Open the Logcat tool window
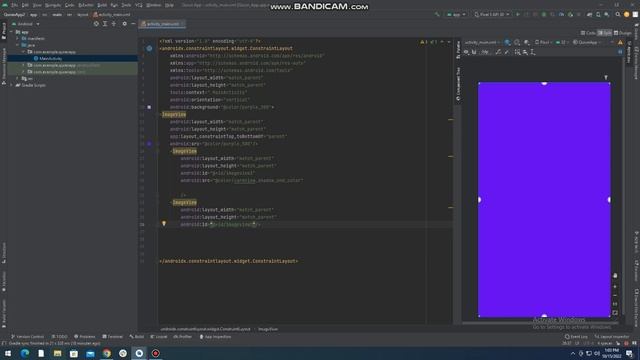 [159, 337]
